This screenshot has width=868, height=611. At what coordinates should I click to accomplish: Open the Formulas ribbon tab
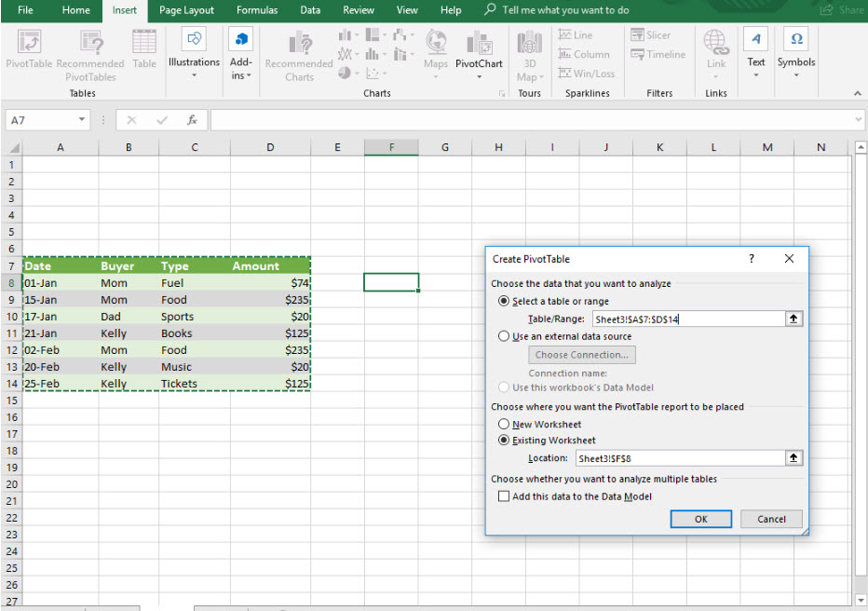[x=257, y=10]
